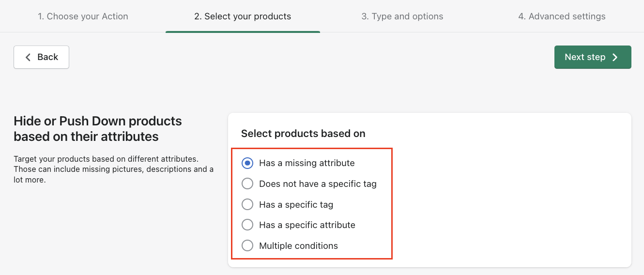Click the 'Has a specific attribute' label text

pos(307,225)
